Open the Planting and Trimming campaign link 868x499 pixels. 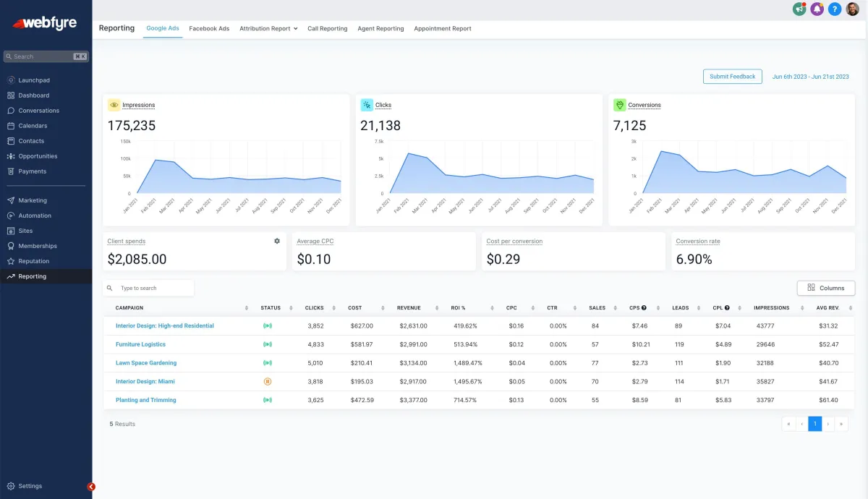click(146, 400)
